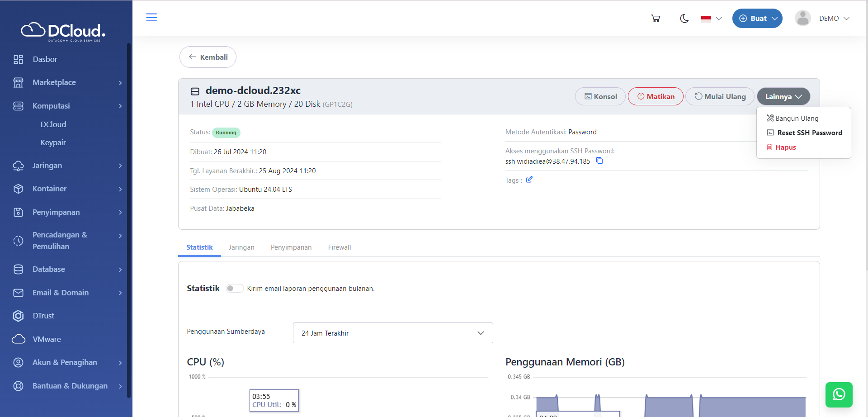Edit tags using the pencil icon

click(529, 180)
